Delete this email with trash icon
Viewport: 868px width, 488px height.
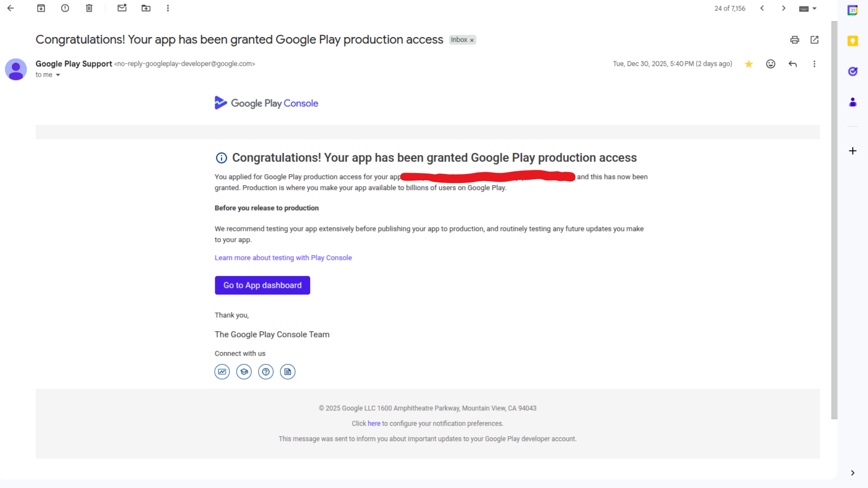(x=89, y=8)
